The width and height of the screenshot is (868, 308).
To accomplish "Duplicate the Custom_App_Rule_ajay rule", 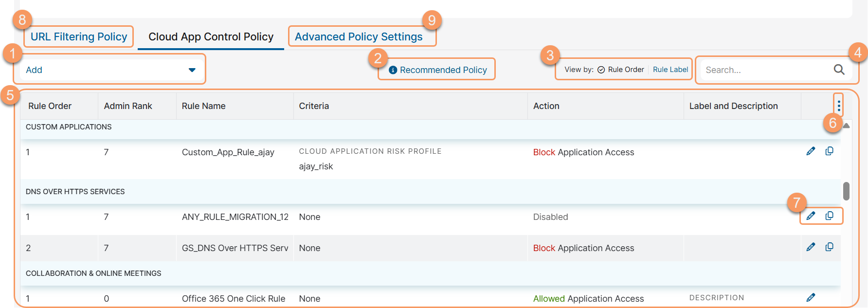I will click(830, 151).
